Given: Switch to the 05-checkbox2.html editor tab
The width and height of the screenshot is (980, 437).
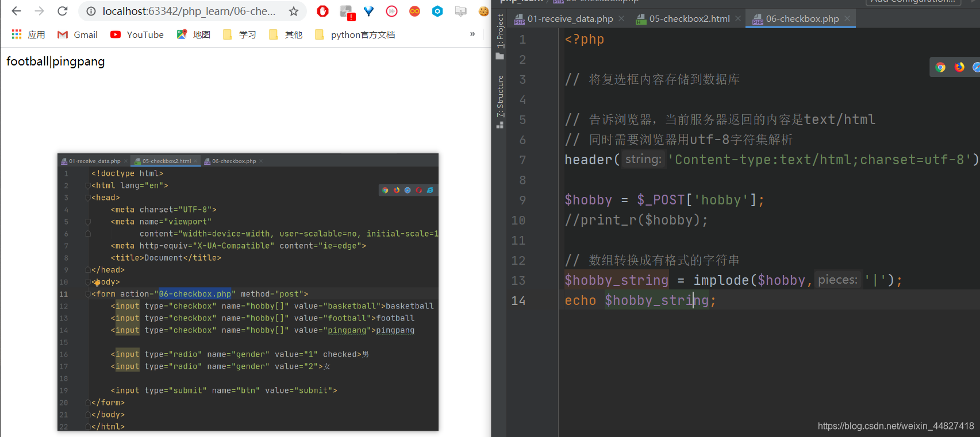Looking at the screenshot, I should point(689,19).
